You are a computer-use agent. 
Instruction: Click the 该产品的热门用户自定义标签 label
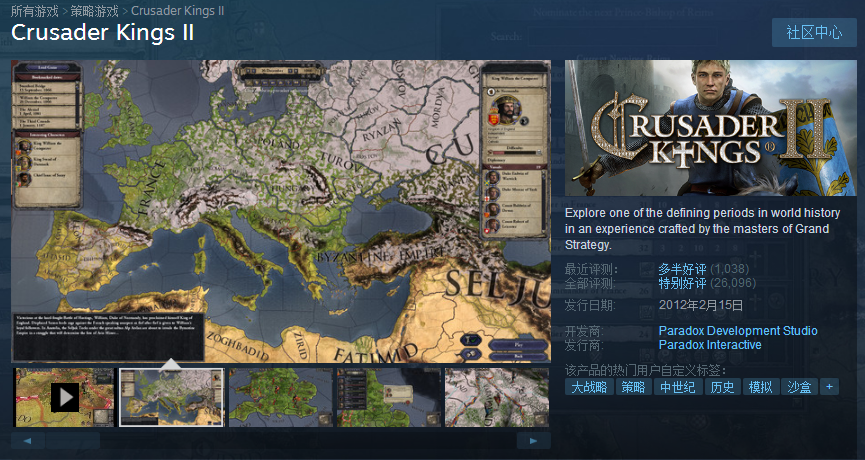pyautogui.click(x=645, y=370)
